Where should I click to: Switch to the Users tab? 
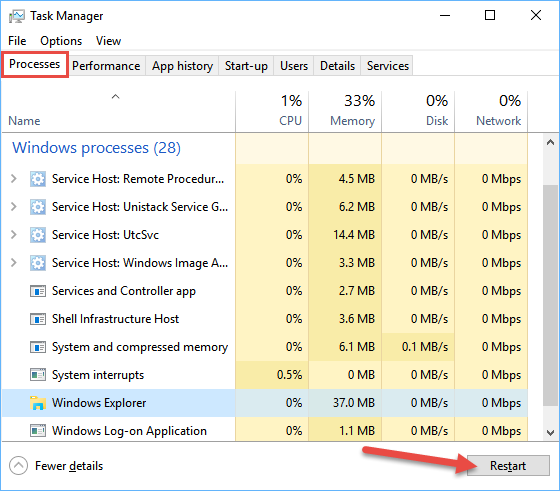tap(294, 66)
